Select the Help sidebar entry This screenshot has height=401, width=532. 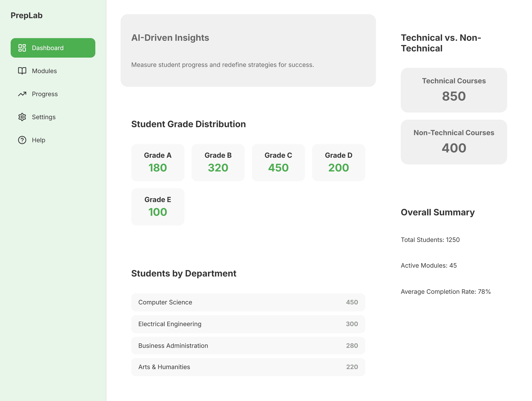tap(38, 140)
